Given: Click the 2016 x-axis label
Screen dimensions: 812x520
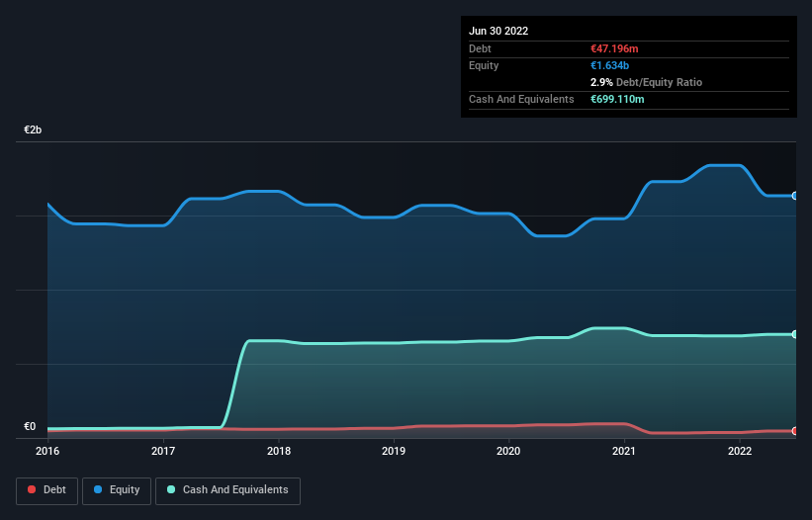Looking at the screenshot, I should [47, 451].
